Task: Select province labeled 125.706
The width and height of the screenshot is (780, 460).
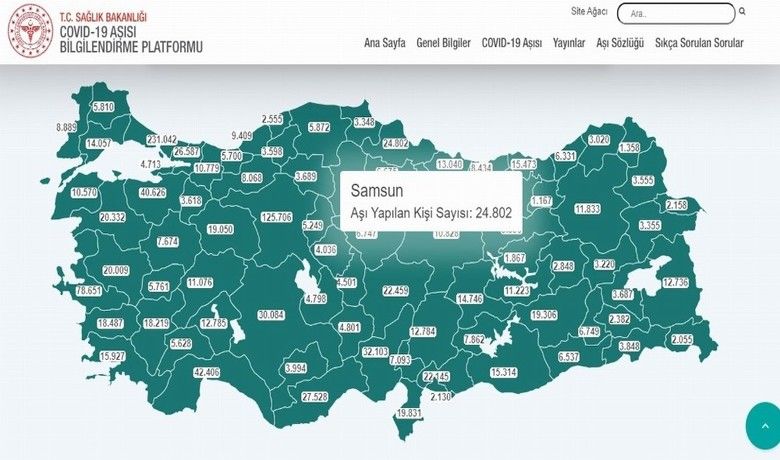Action: tap(277, 217)
